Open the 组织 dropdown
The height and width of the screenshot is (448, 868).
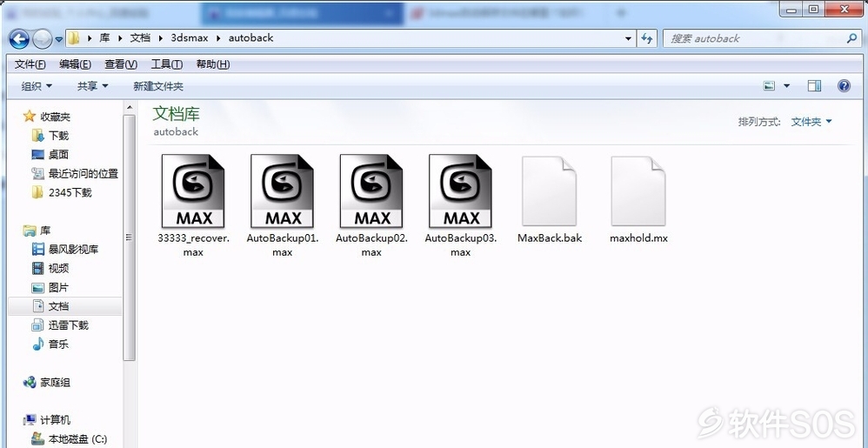coord(37,86)
